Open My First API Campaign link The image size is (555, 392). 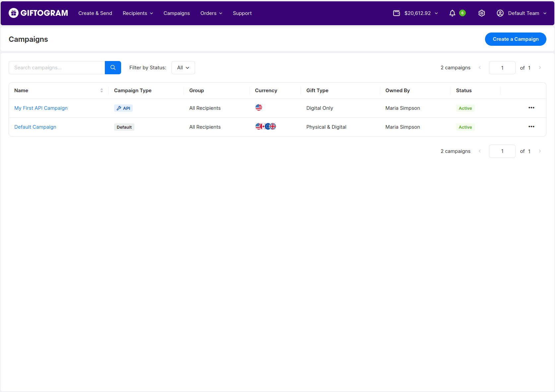(41, 108)
